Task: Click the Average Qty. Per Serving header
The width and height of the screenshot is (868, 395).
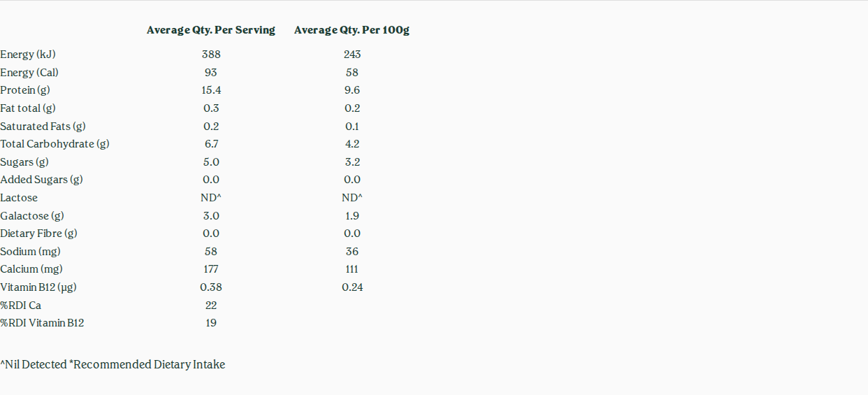Action: click(211, 30)
